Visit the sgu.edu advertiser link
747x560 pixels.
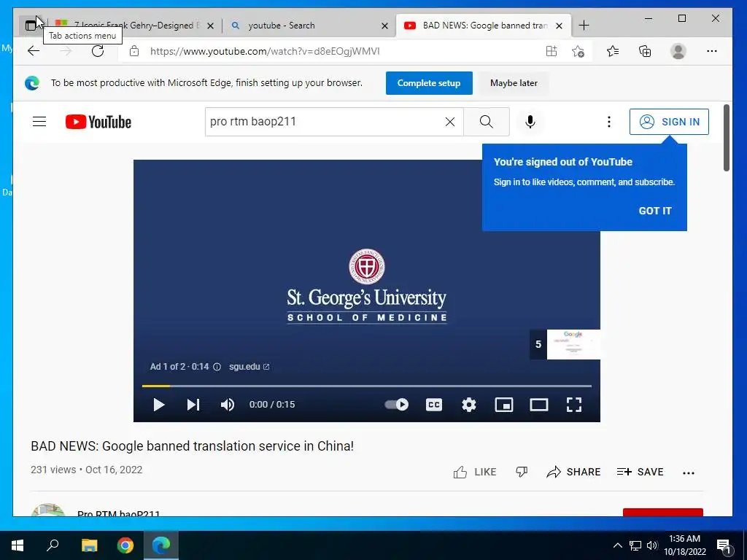pos(249,367)
